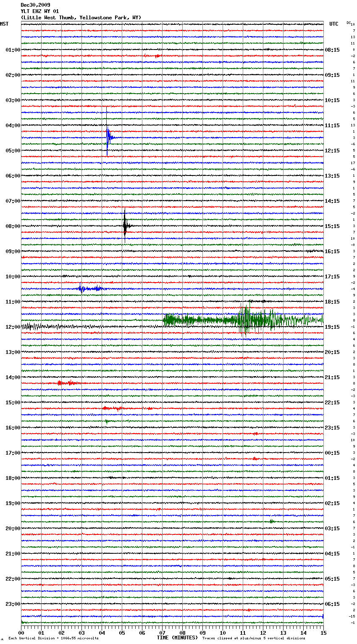Viewport: 357px width, 644px height.
Task: Click the 14:00 MST time label
Action: [x=13, y=377]
